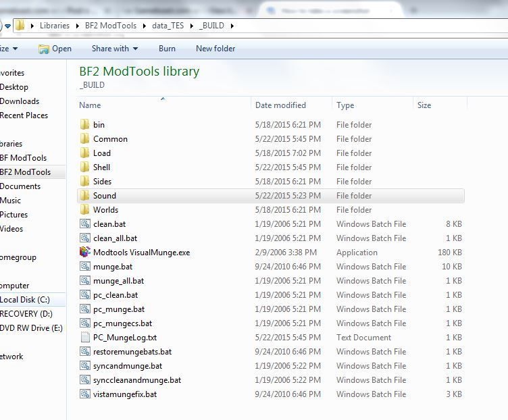The width and height of the screenshot is (508, 420).
Task: Select BF ModTools library in sidebar
Action: click(24, 158)
